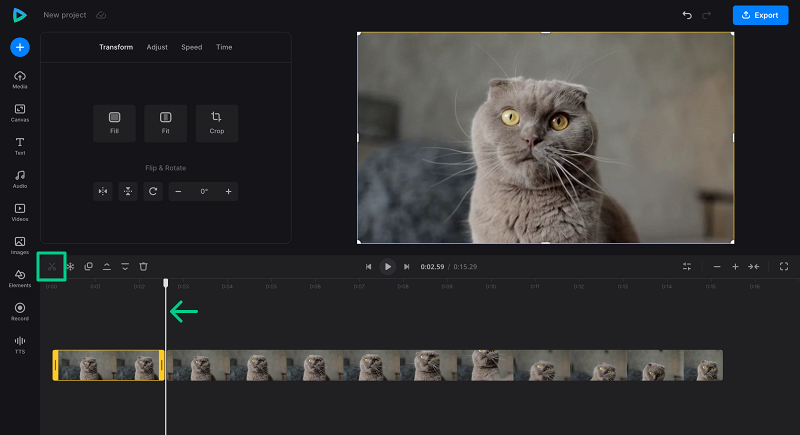Image resolution: width=800 pixels, height=435 pixels.
Task: Switch to the Adjust tab
Action: (x=157, y=47)
